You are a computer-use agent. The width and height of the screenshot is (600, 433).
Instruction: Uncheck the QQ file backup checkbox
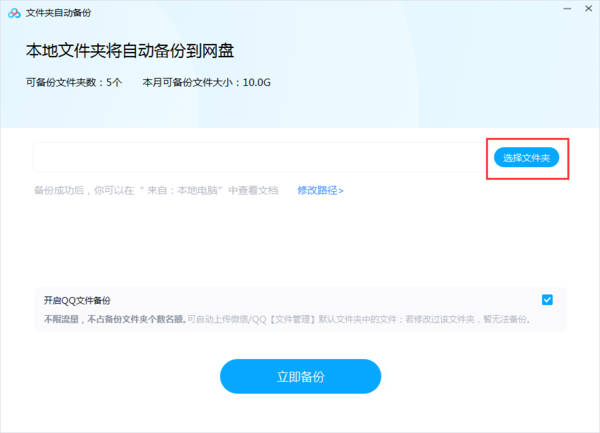coord(547,300)
